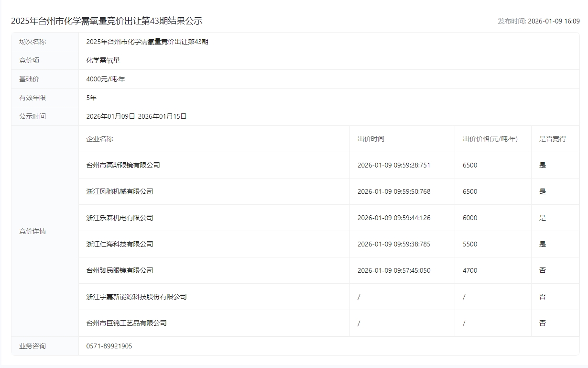This screenshot has width=588, height=368.
Task: Click the consultation phone number 0571-89921905
Action: tap(109, 346)
